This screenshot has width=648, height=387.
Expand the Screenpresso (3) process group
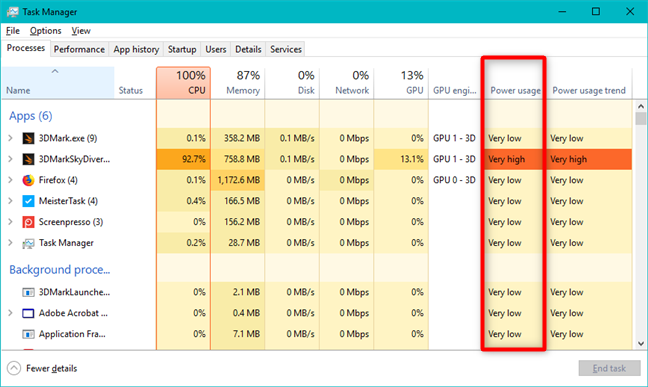[10, 222]
